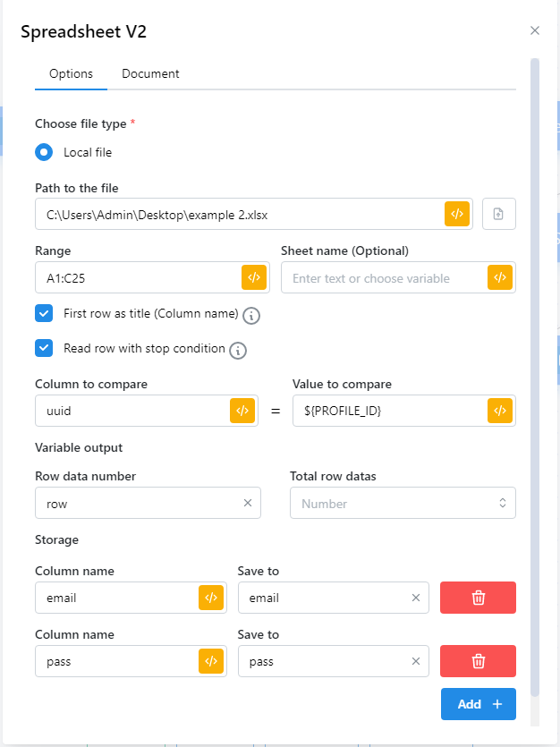Clear the Row data number field
Screen dimensions: 560x747
tap(248, 503)
